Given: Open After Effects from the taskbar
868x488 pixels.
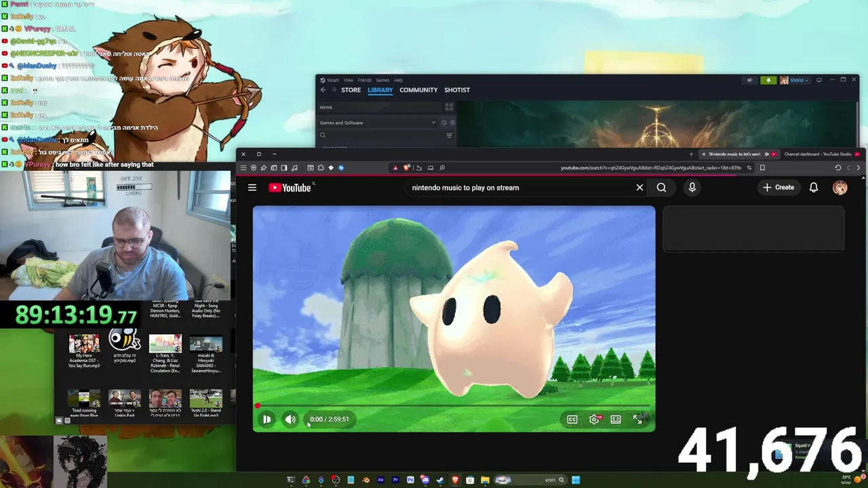Looking at the screenshot, I should (x=380, y=480).
